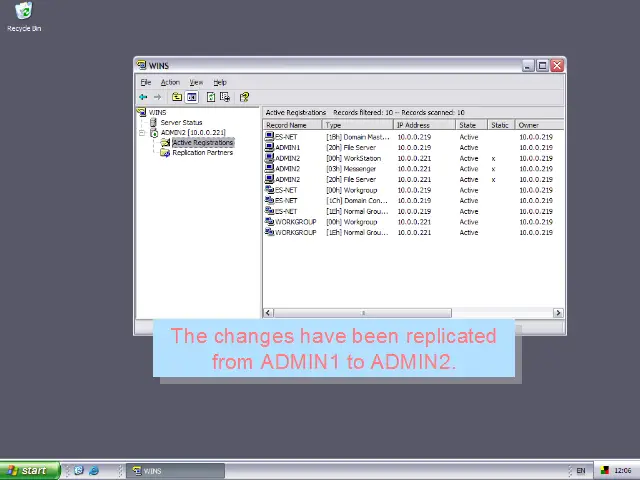Click horizontal scrollbar right arrow

tap(558, 313)
